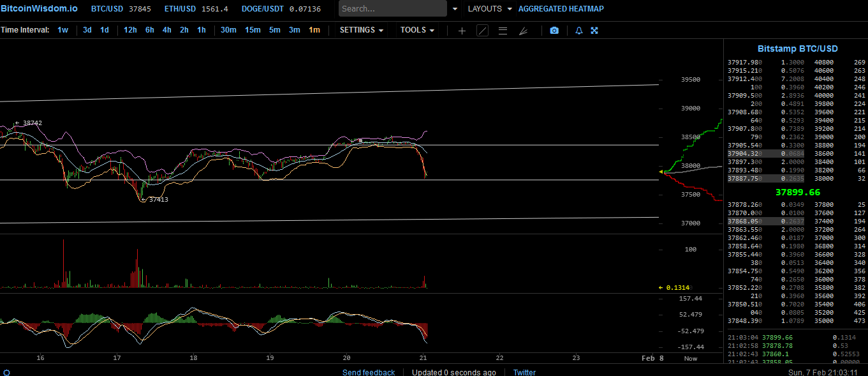Pick the 5m interval
This screenshot has height=376, width=868.
click(274, 30)
